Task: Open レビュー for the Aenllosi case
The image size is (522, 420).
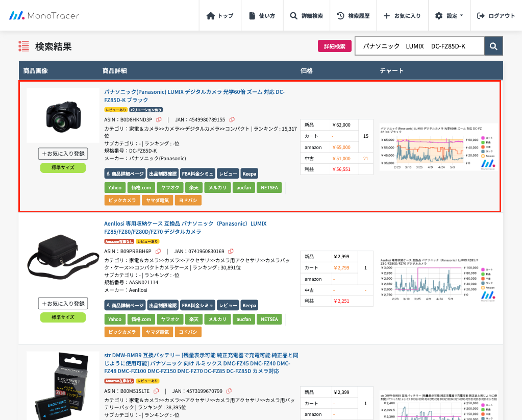Action: (x=228, y=305)
